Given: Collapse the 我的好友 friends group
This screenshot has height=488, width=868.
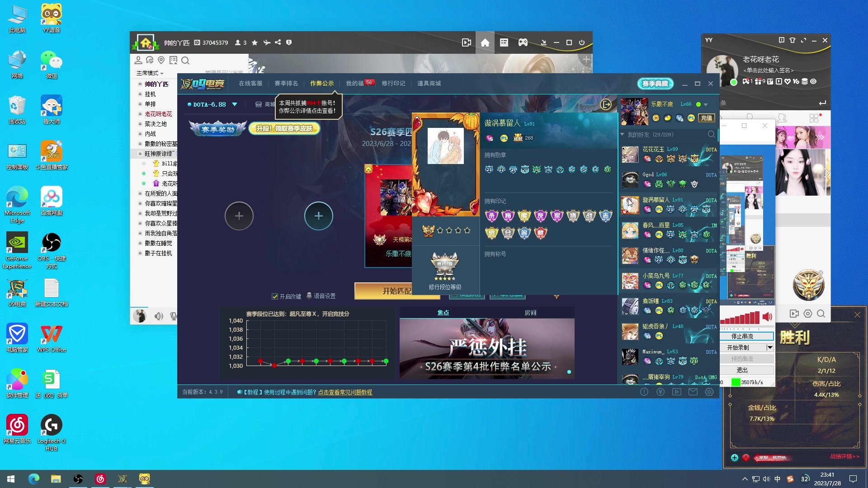Looking at the screenshot, I should pos(622,135).
